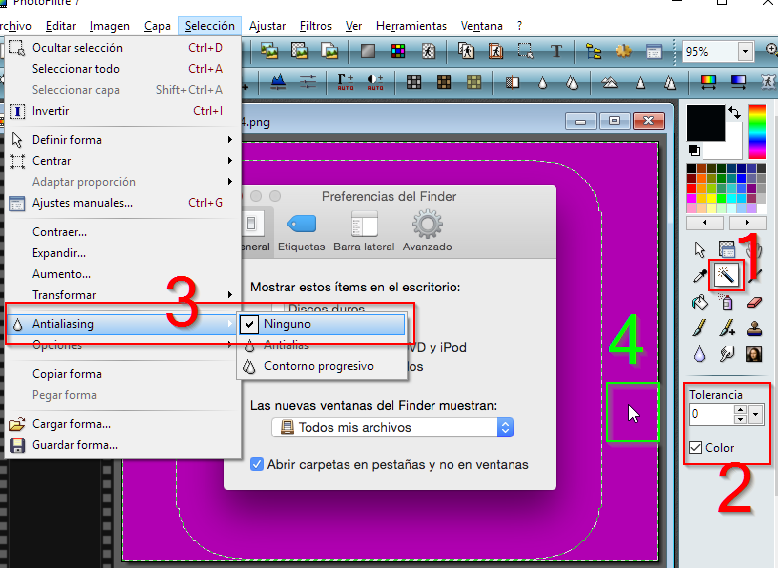778x568 pixels.
Task: Click the Histogram levels toolbar icon
Action: (278, 82)
